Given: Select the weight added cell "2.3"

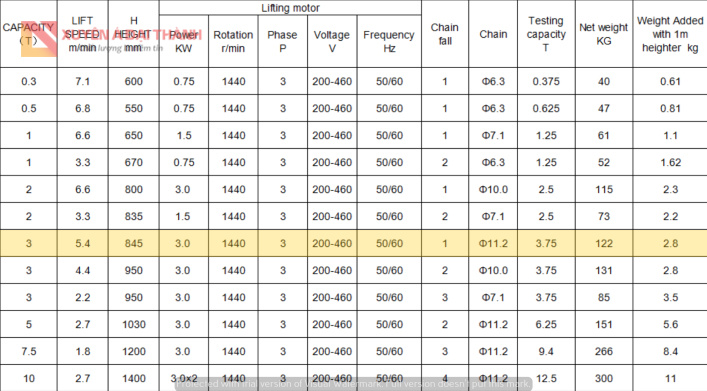Looking at the screenshot, I should click(670, 189).
